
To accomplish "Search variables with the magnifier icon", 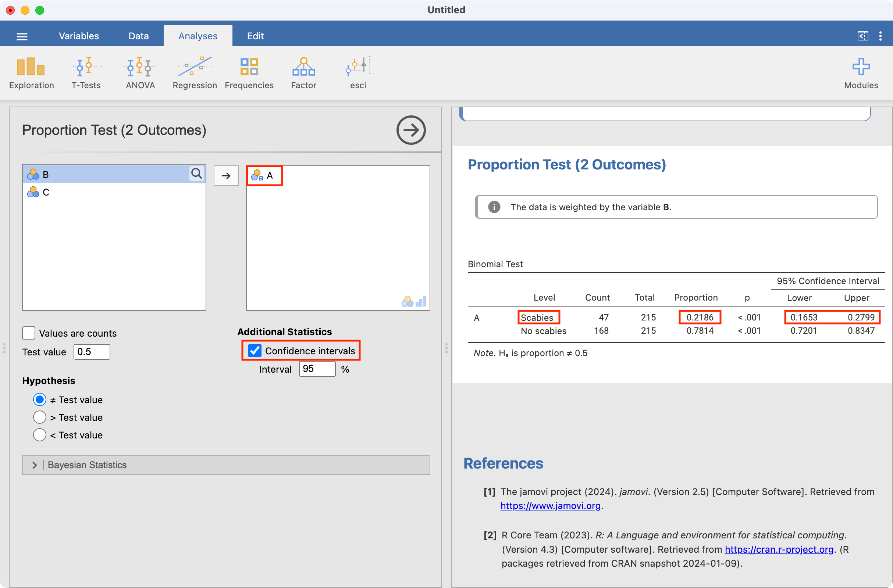I will pyautogui.click(x=197, y=174).
